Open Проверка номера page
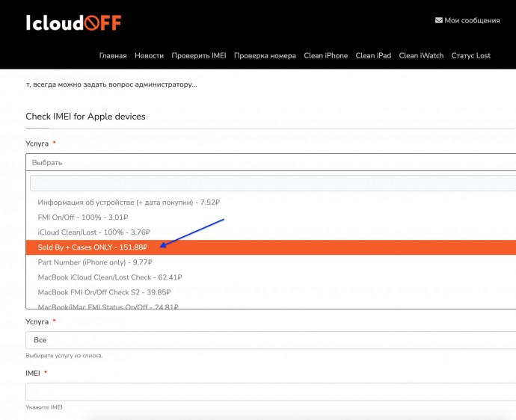 point(265,56)
